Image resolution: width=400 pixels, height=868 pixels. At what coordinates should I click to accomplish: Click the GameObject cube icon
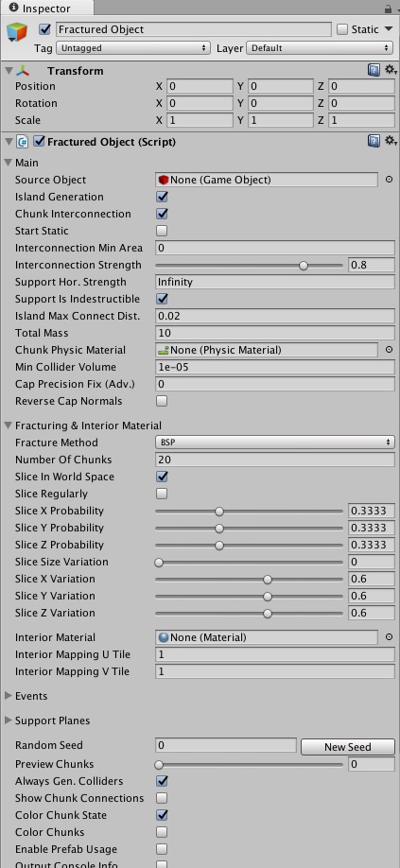click(x=17, y=33)
